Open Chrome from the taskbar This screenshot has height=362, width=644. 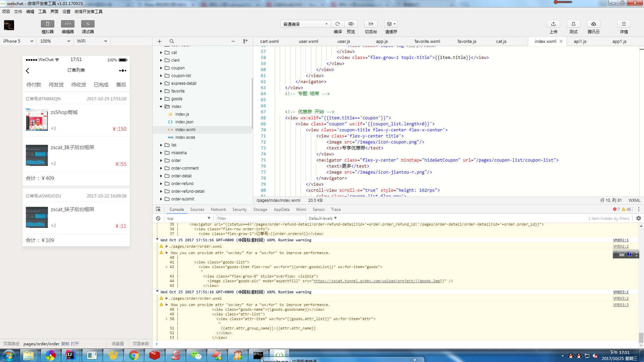(133, 355)
